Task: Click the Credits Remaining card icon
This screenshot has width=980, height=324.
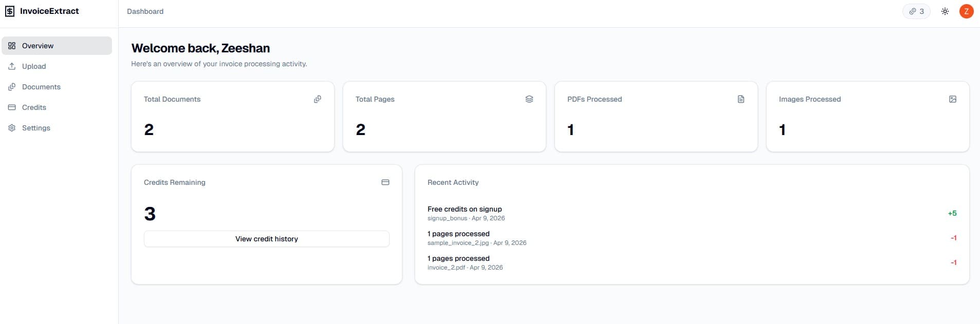Action: [x=385, y=182]
